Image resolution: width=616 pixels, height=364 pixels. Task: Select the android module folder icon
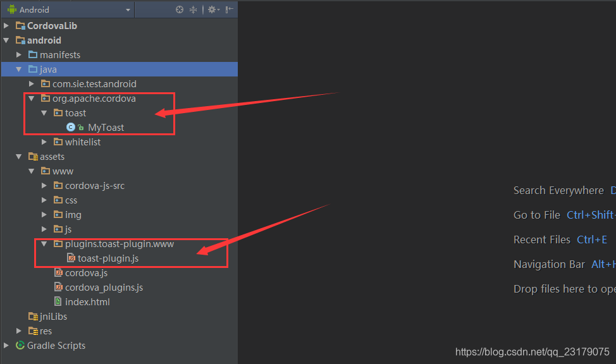[x=20, y=40]
